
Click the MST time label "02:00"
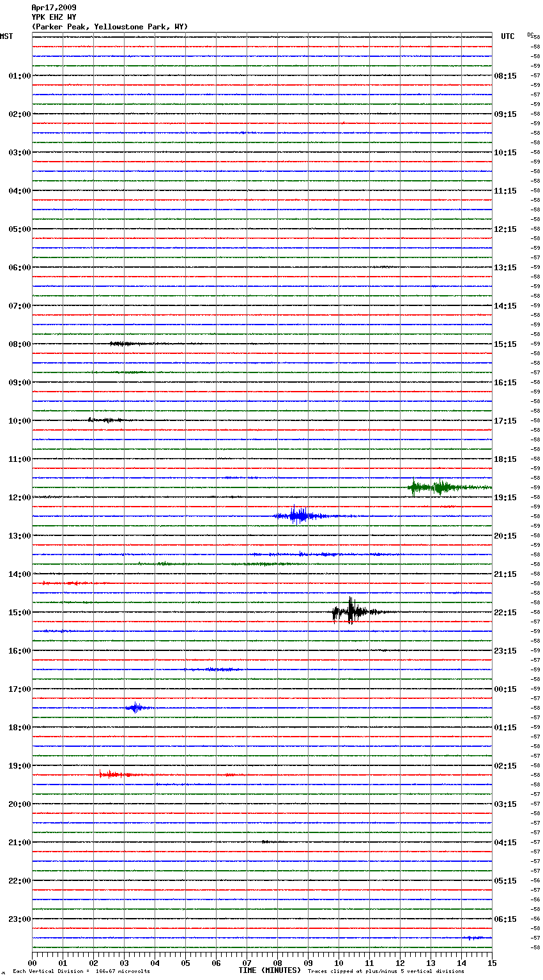click(20, 114)
